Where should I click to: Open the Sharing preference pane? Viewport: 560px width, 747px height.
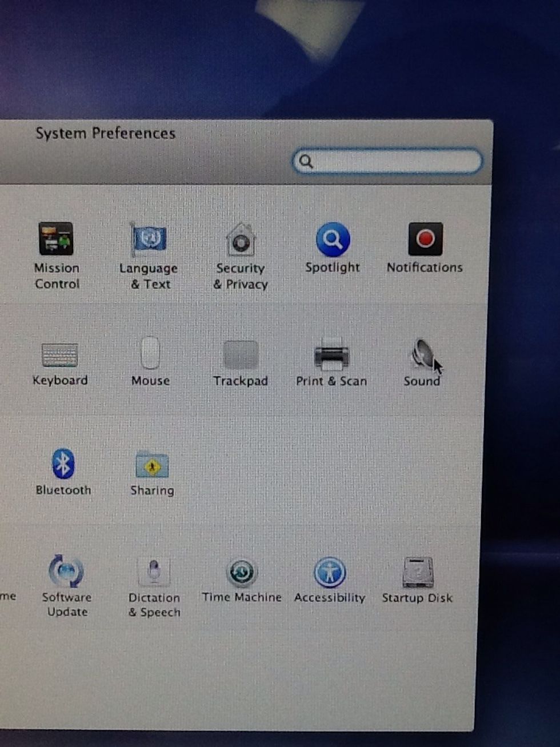(x=152, y=465)
